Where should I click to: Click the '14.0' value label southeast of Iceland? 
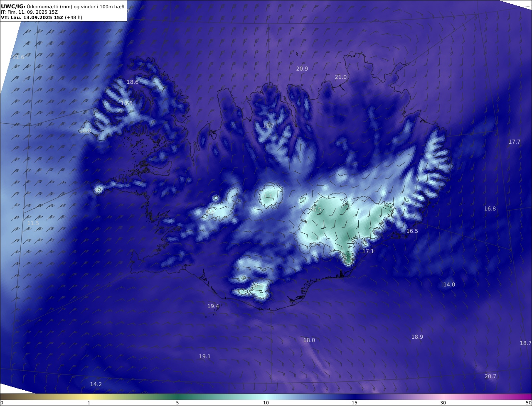point(449,285)
